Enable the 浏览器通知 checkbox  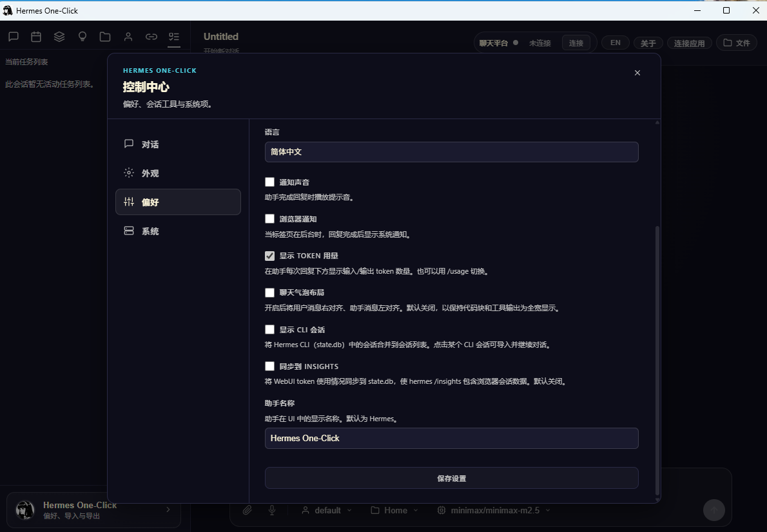(x=269, y=218)
